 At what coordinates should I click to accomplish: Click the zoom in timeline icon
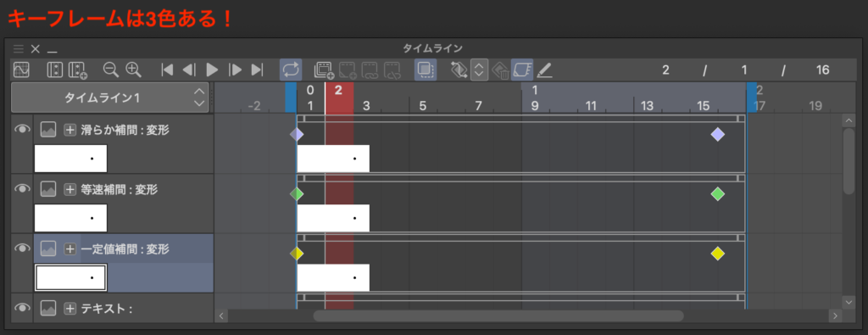pos(133,70)
